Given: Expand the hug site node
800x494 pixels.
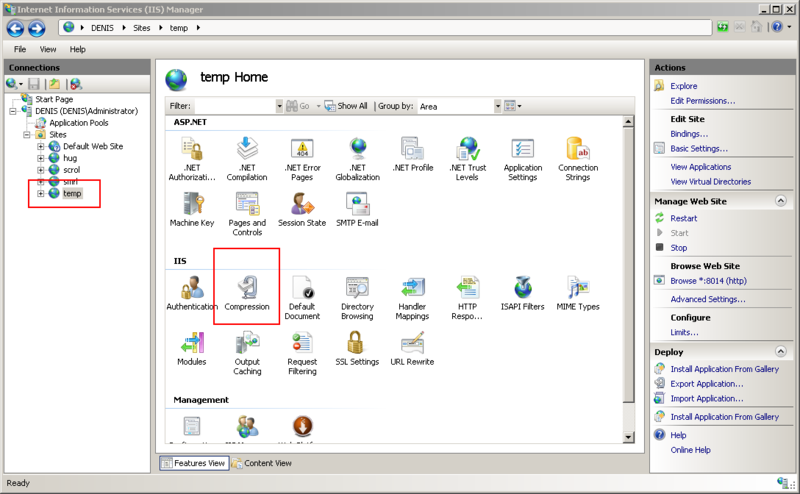Looking at the screenshot, I should (41, 158).
